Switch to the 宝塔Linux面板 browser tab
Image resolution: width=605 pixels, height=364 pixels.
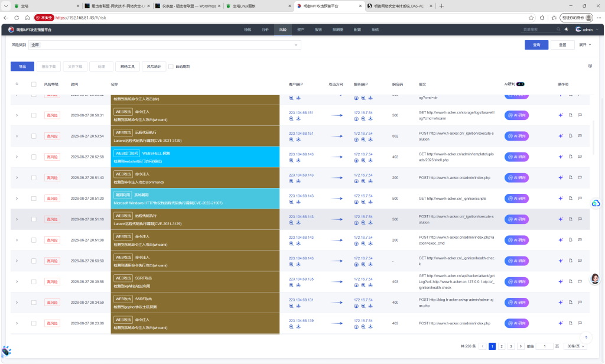pos(259,6)
